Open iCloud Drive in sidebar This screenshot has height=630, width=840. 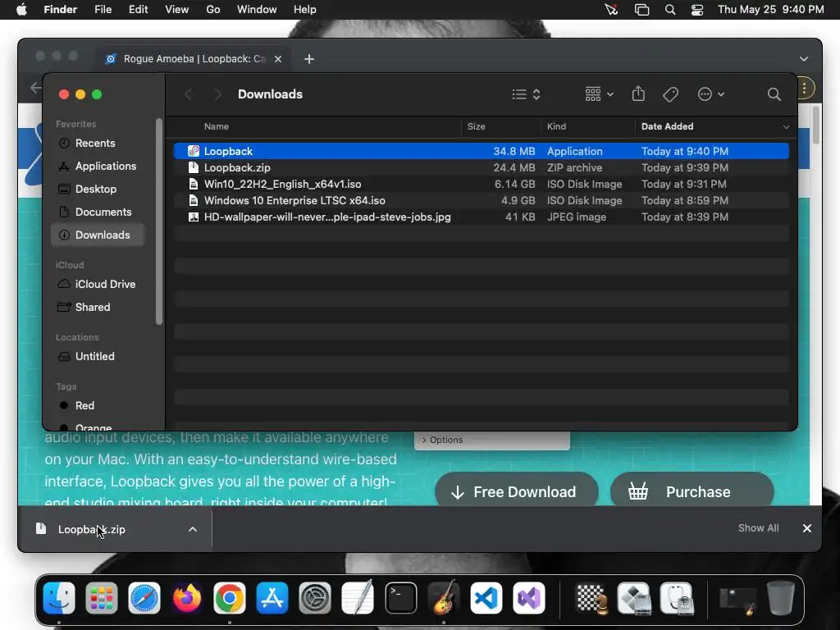tap(98, 284)
